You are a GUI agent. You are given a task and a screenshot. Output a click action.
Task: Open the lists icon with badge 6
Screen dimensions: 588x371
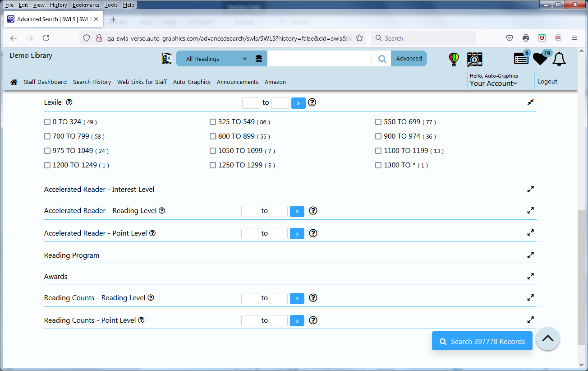pyautogui.click(x=521, y=58)
